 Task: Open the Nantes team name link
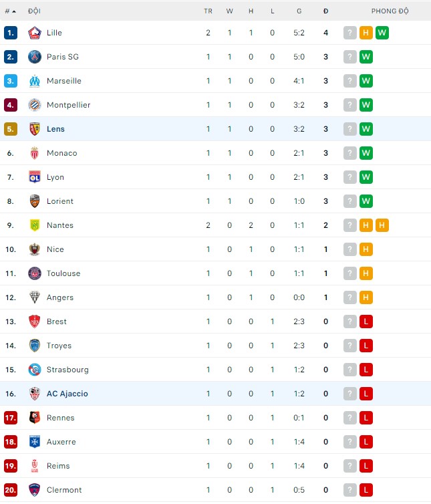60,225
